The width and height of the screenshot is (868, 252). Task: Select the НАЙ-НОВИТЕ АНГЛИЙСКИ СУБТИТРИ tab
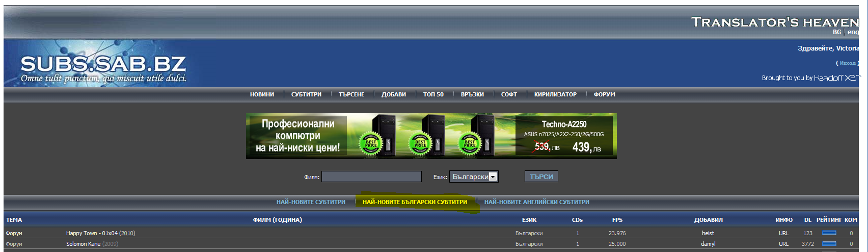click(537, 202)
